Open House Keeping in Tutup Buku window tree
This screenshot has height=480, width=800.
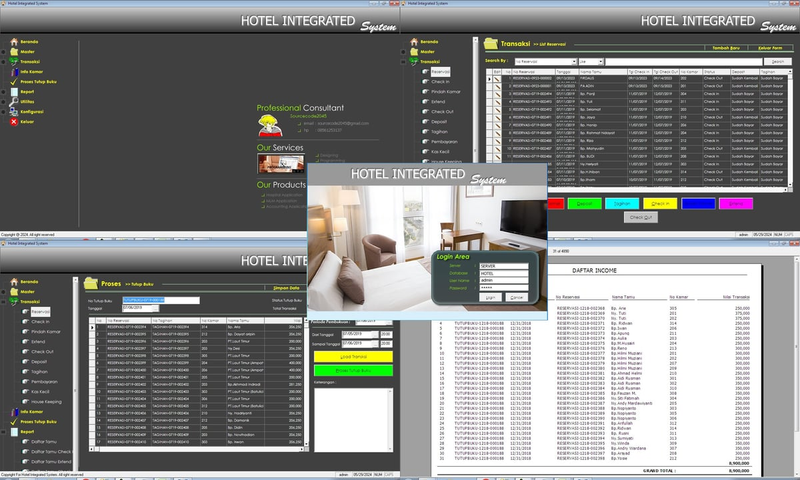[46, 402]
